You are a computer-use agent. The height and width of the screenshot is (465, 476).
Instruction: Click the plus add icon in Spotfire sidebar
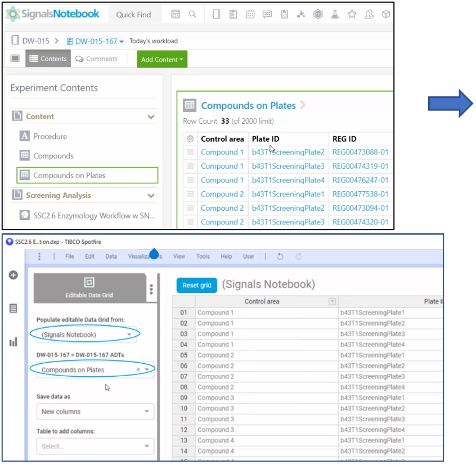(x=13, y=275)
